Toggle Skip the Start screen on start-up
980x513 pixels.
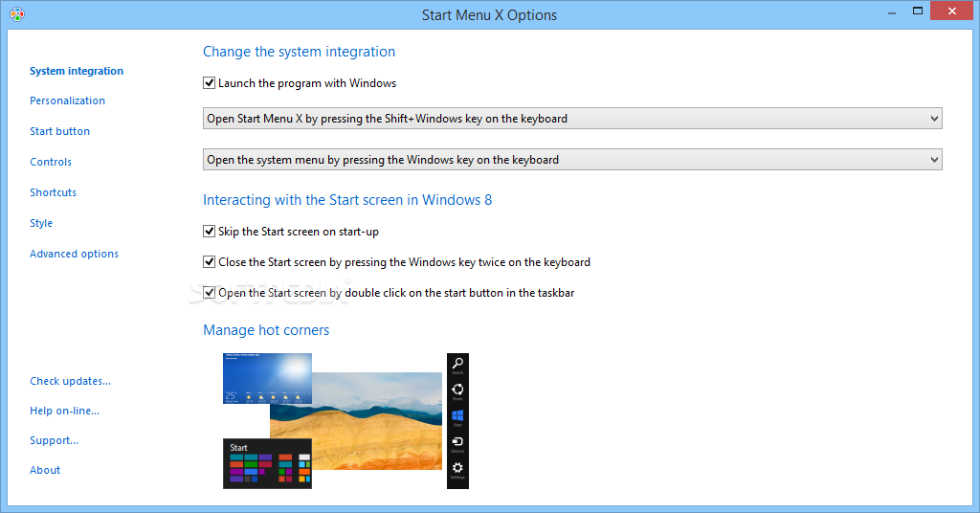(x=209, y=232)
